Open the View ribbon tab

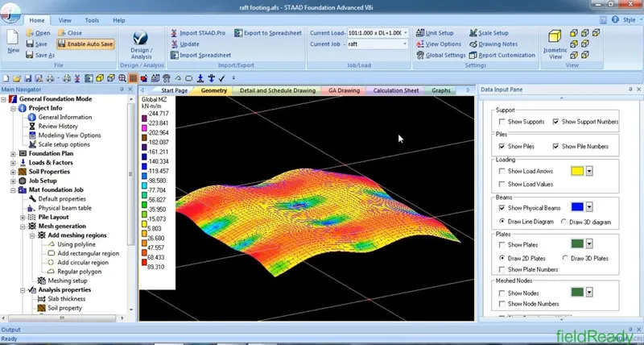coord(64,20)
